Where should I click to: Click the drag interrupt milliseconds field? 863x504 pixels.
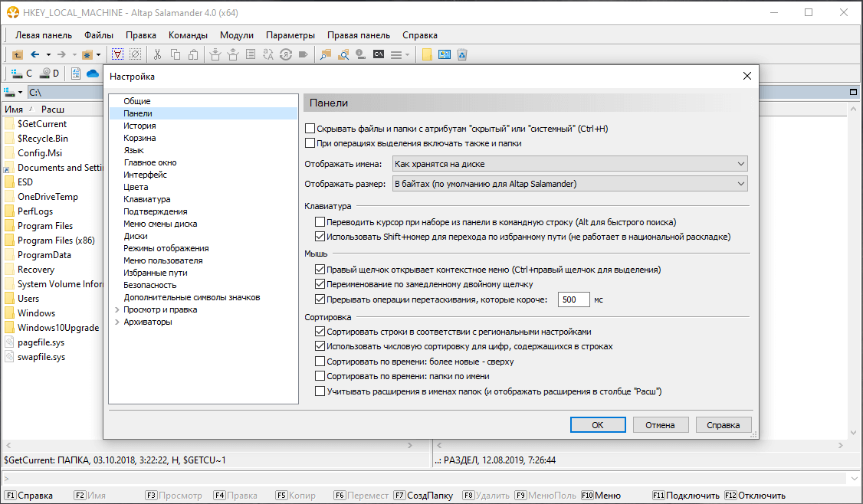click(x=573, y=299)
